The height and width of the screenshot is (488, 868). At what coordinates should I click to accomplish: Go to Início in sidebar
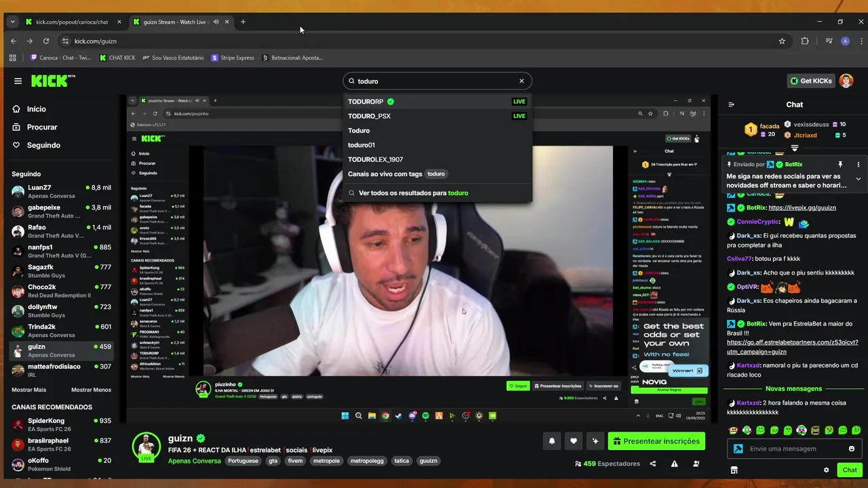coord(37,109)
